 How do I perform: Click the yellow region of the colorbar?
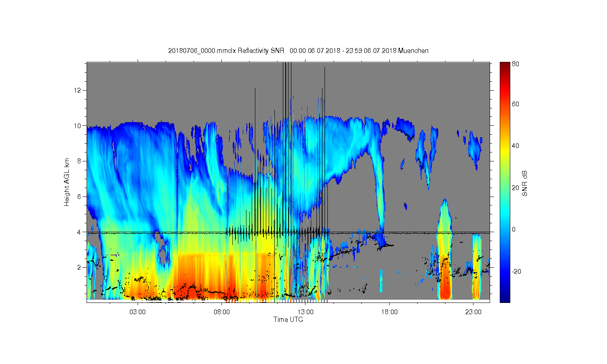[505, 152]
